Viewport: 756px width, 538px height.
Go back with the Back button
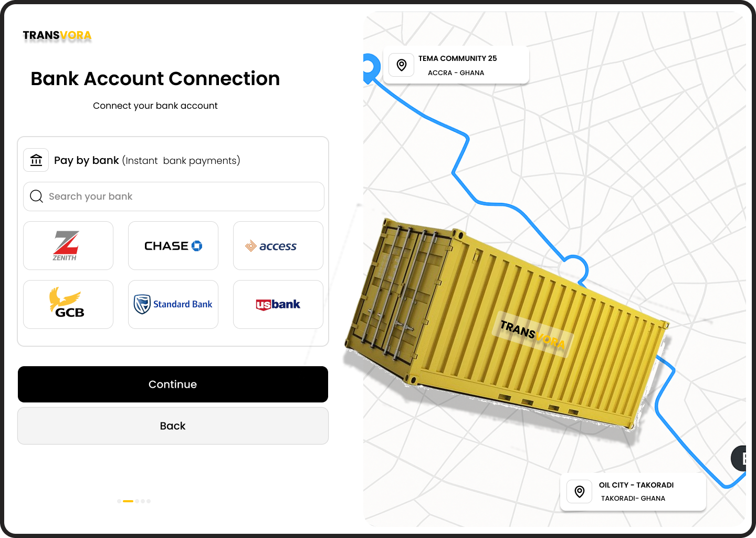pos(173,426)
